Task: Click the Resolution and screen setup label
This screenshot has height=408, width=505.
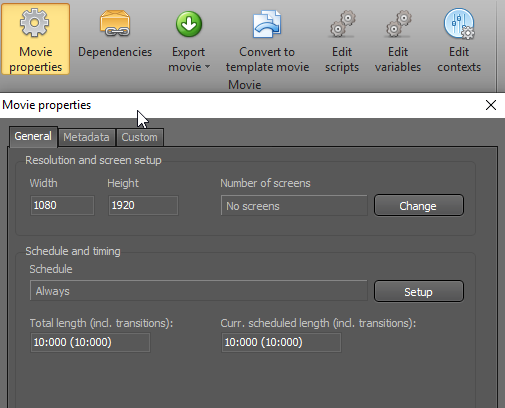Action: (93, 160)
